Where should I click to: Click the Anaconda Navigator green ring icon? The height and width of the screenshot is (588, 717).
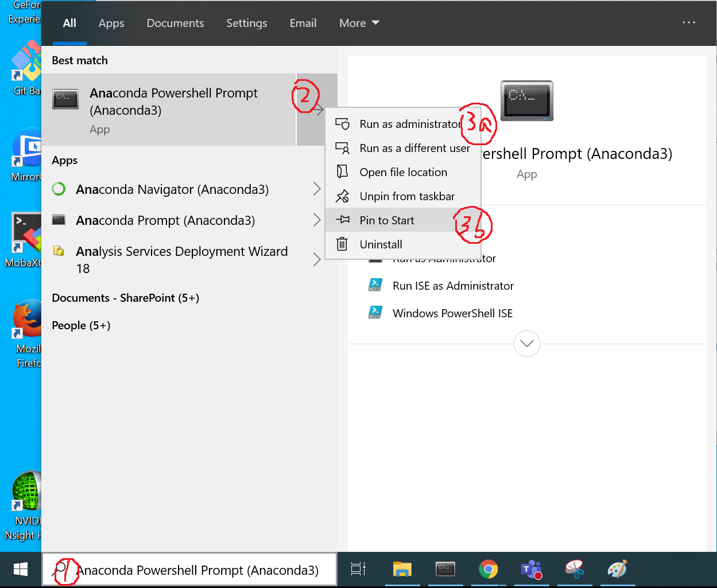(59, 189)
